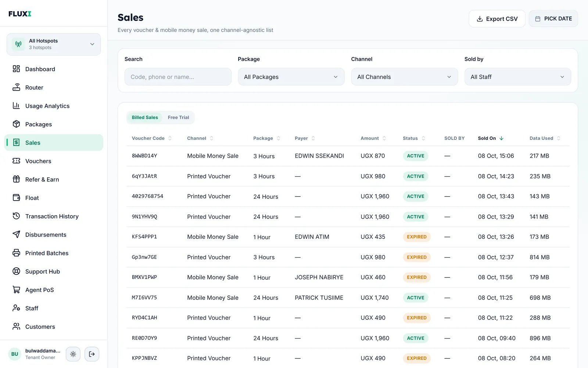The height and width of the screenshot is (368, 588).
Task: Click the EXPIRED badge for Gp3nw7GE
Action: (x=417, y=257)
